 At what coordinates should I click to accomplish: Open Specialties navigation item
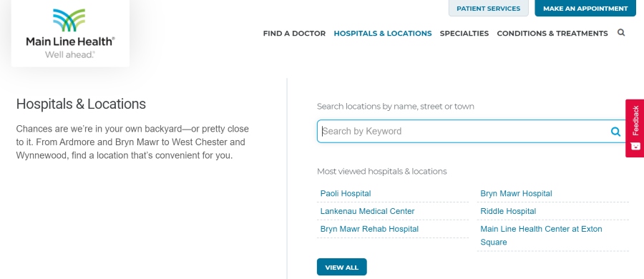(464, 34)
